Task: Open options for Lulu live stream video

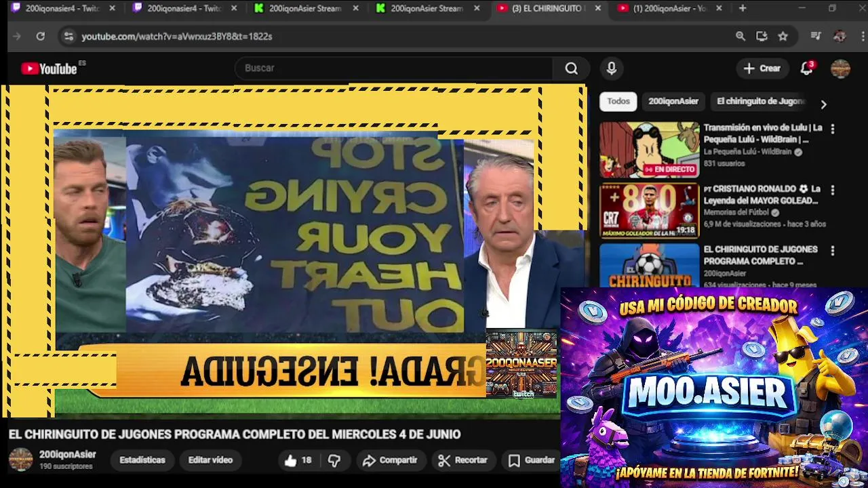Action: pos(832,129)
